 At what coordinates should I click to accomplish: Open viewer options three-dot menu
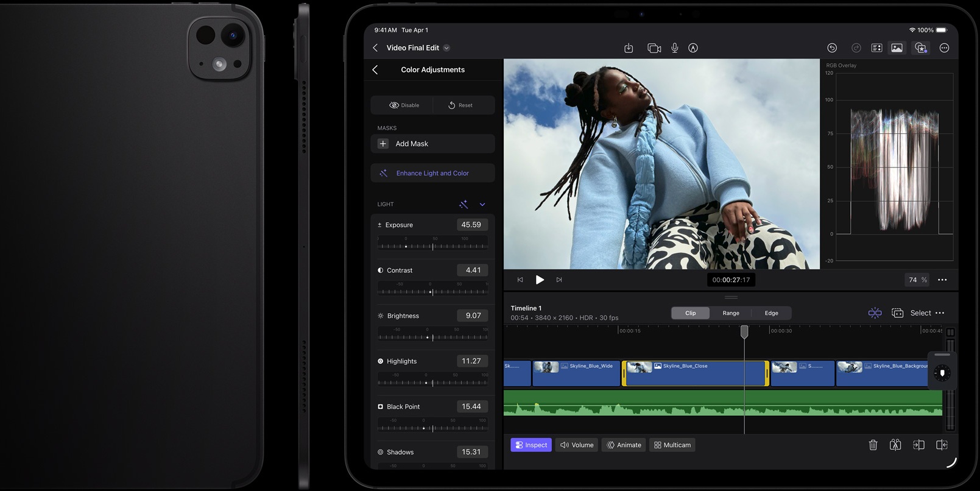(942, 280)
